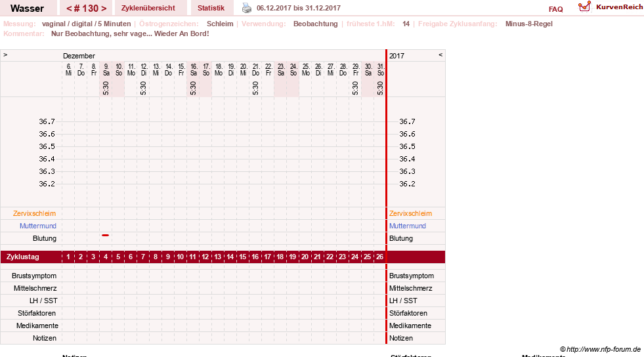This screenshot has height=357, width=644.
Task: Click the right Brustsymptom row label
Action: 412,276
